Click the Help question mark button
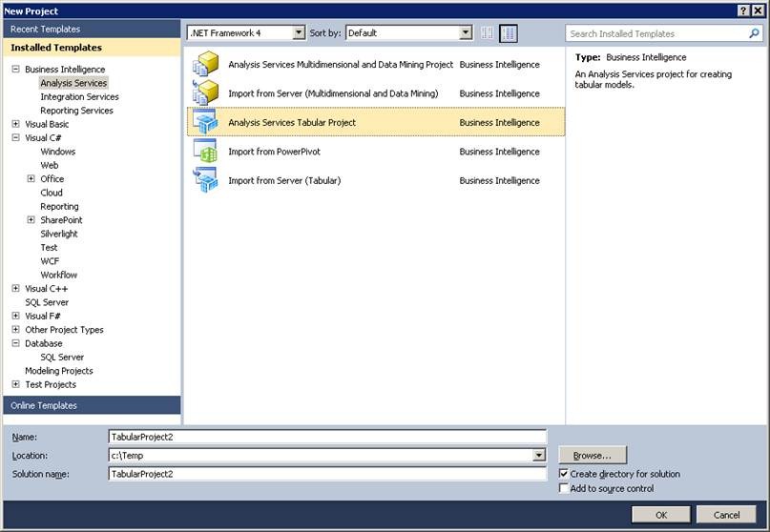The height and width of the screenshot is (532, 770). point(743,10)
